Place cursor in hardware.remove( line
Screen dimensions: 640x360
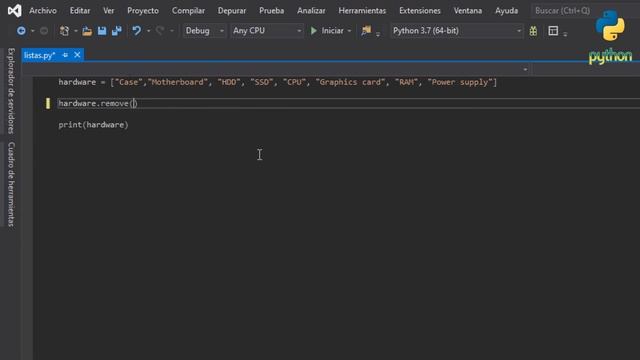coord(98,103)
